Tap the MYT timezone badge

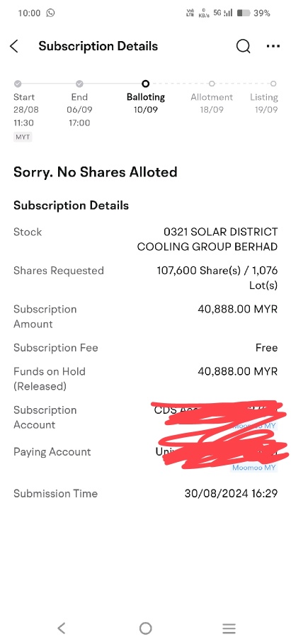point(23,137)
